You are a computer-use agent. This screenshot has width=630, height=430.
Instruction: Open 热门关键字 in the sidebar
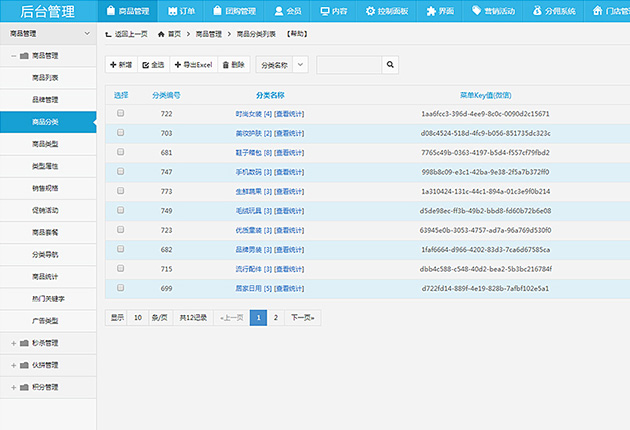48,299
